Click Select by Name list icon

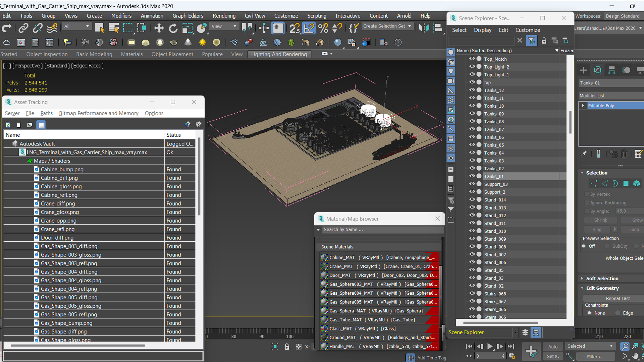[x=114, y=28]
